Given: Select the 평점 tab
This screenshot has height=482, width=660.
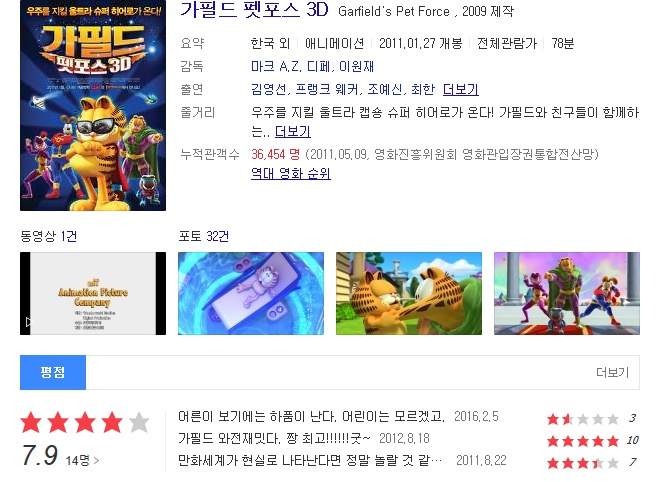Looking at the screenshot, I should pos(53,372).
